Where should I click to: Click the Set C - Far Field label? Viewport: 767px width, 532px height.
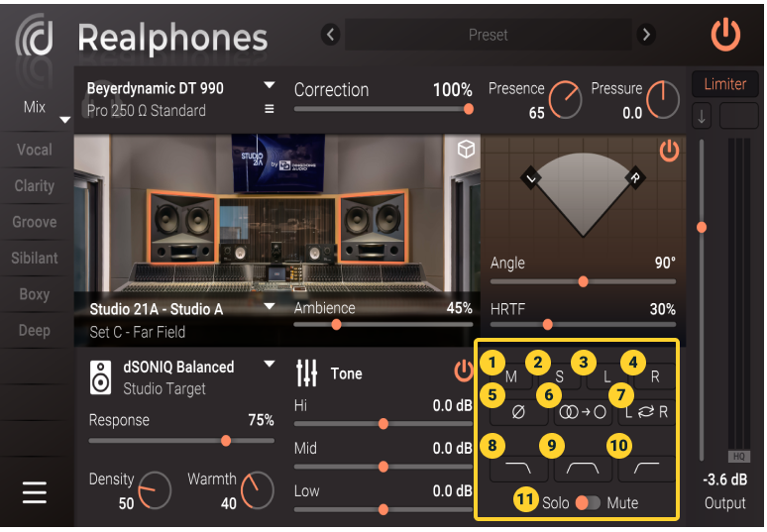coord(138,333)
